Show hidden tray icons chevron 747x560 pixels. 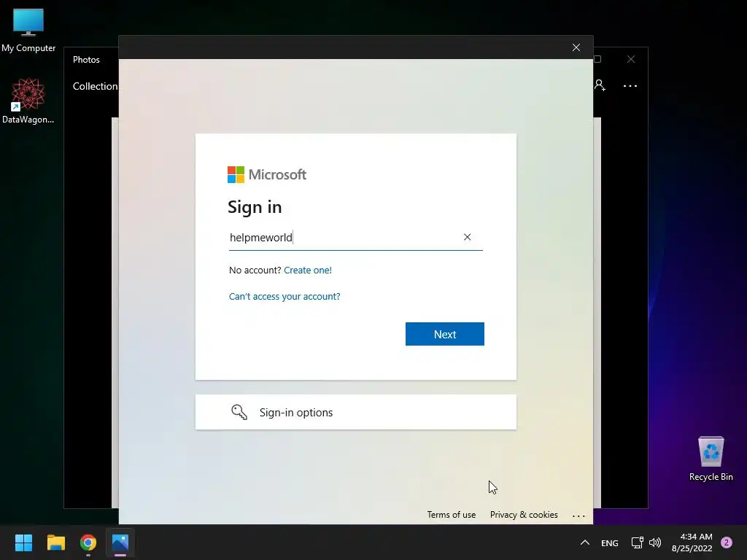[x=584, y=542]
